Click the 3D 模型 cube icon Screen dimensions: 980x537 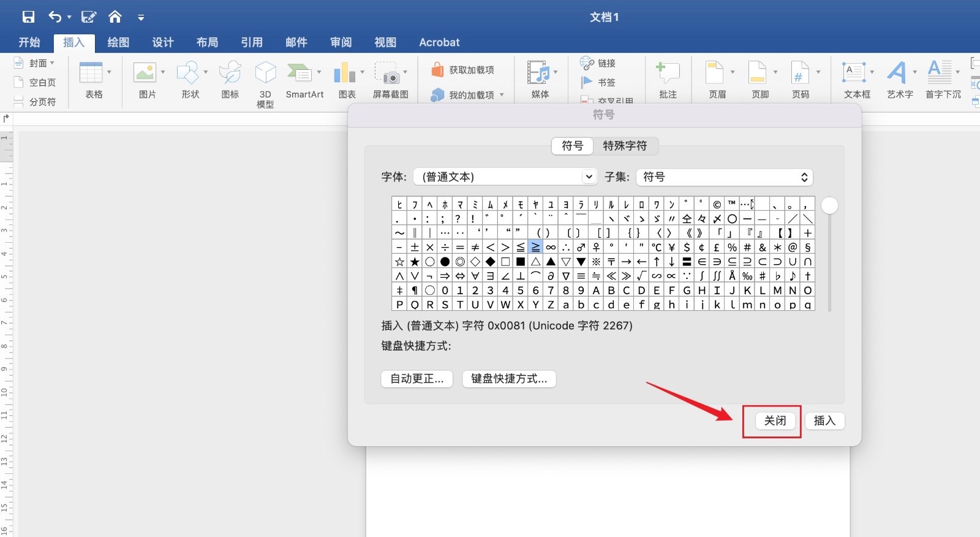point(265,72)
